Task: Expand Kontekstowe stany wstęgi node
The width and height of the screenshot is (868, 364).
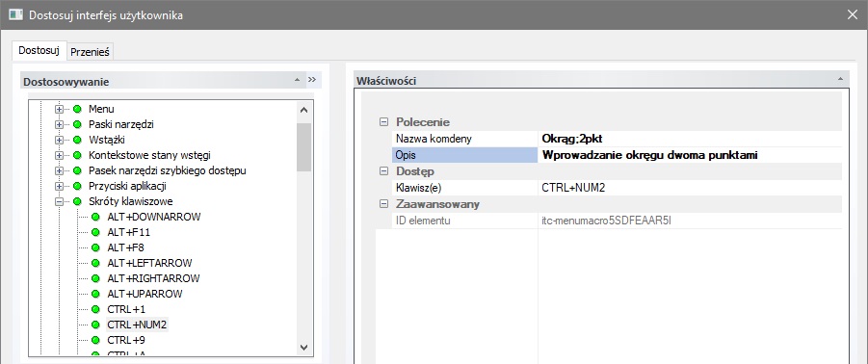Action: point(59,155)
